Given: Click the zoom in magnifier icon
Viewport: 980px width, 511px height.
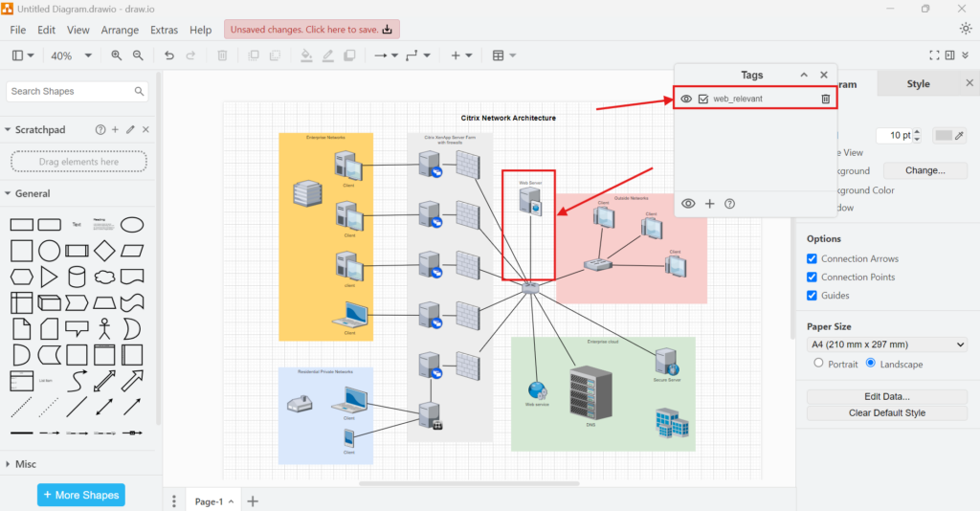Looking at the screenshot, I should [x=116, y=56].
